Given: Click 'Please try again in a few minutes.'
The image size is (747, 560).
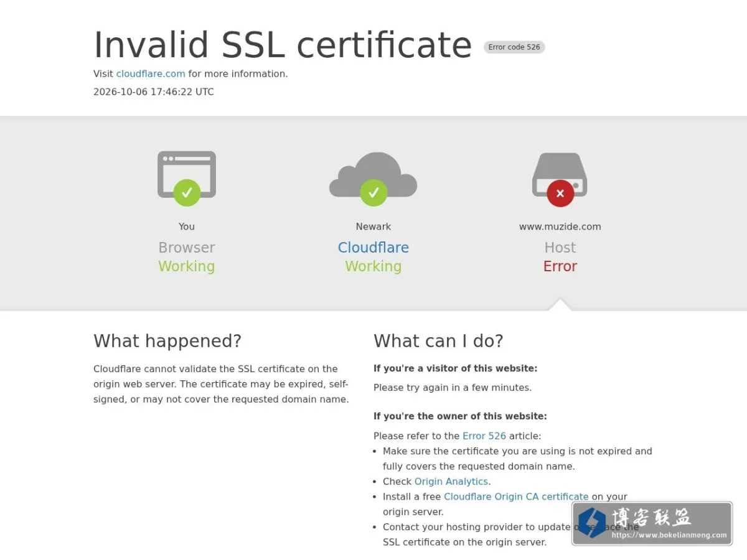Looking at the screenshot, I should (453, 388).
